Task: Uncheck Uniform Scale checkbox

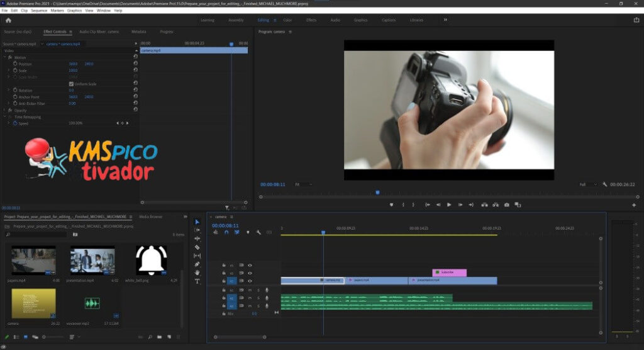Action: [x=71, y=84]
